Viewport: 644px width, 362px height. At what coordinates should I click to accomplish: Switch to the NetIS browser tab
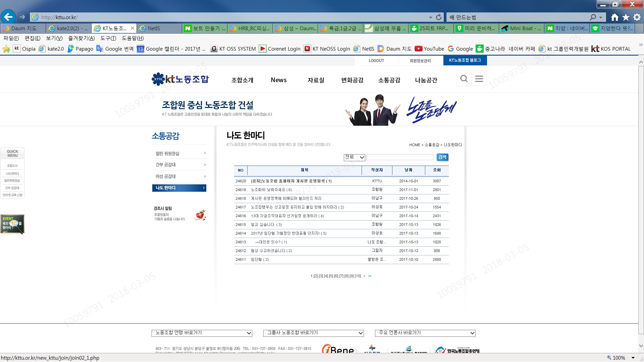click(154, 28)
